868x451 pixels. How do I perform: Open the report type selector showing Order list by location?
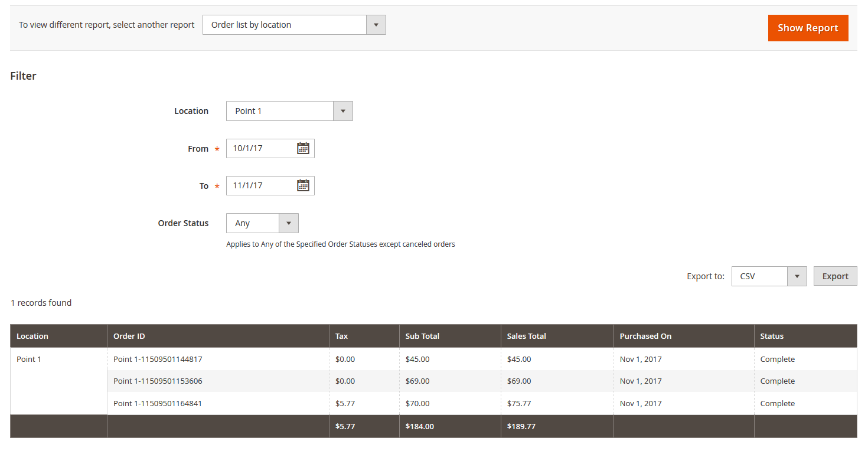(x=283, y=25)
